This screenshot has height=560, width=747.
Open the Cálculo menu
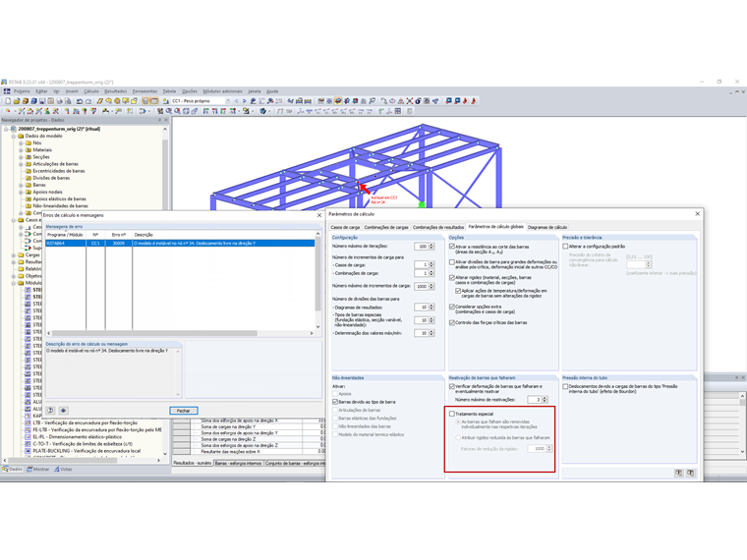click(x=91, y=91)
